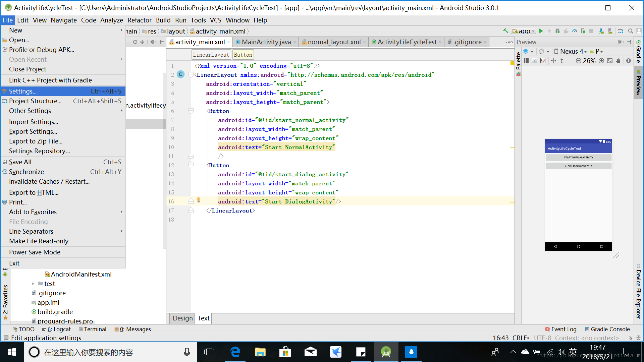
Task: Click the Make Project hammer icon
Action: point(505,31)
